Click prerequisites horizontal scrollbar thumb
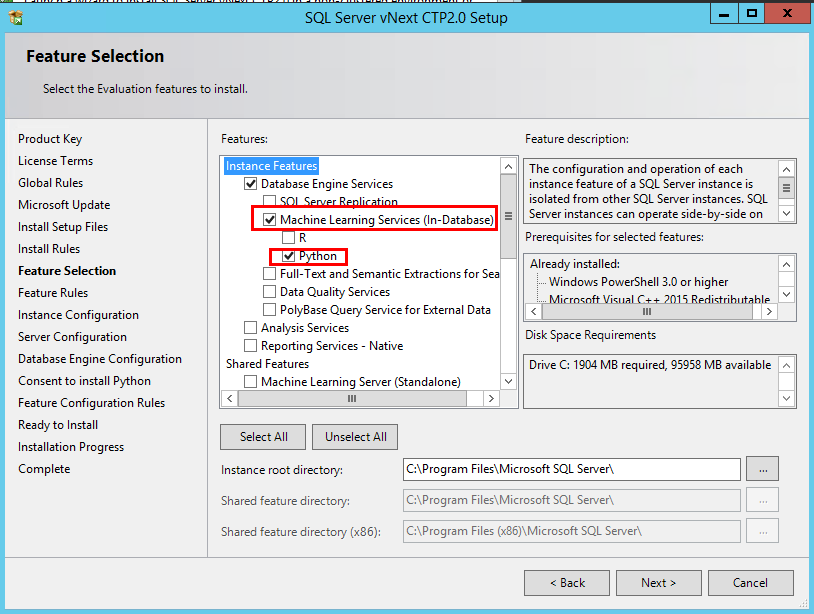 click(647, 311)
